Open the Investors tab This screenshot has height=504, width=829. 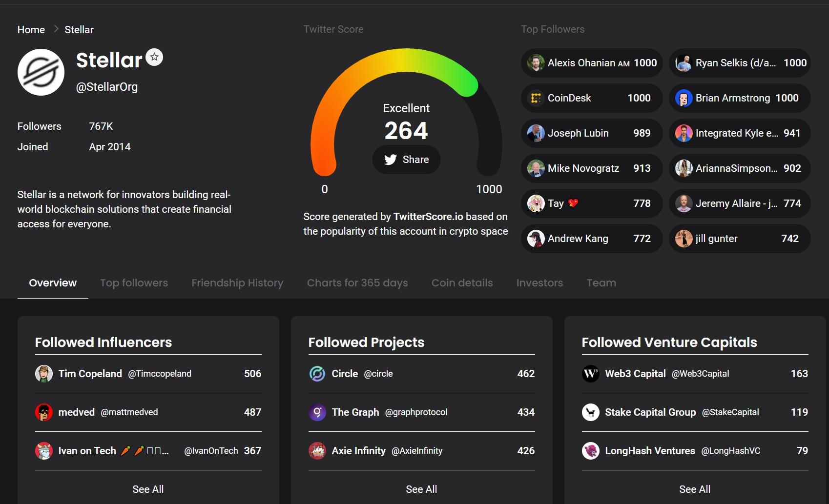click(x=539, y=283)
